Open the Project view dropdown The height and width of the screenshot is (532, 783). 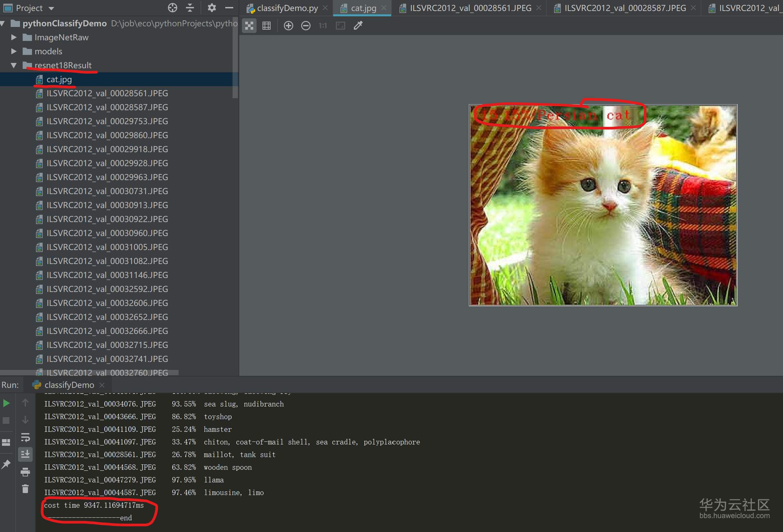[x=51, y=8]
